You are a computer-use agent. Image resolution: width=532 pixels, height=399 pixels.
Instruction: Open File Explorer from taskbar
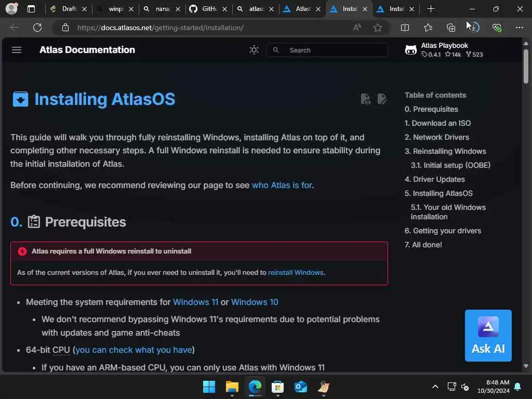pos(232,387)
